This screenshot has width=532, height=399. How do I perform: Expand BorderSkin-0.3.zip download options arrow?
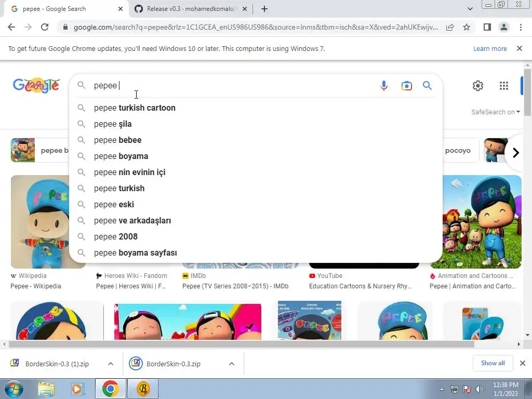[232, 364]
